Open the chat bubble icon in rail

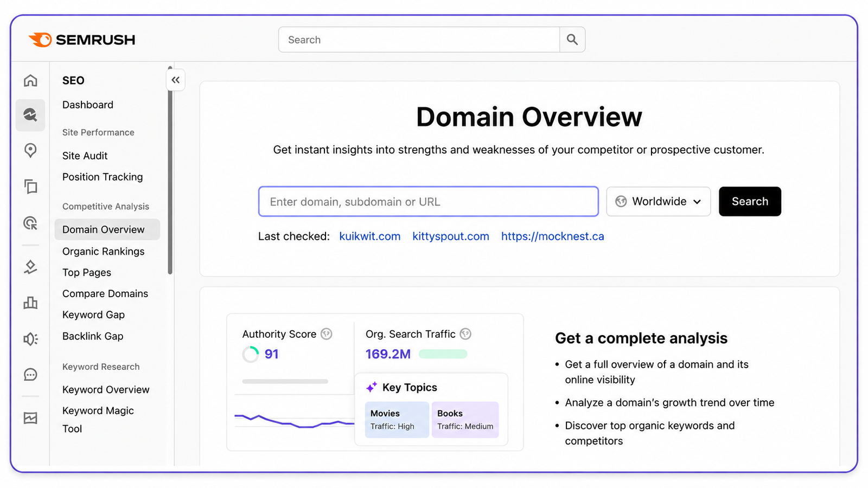click(30, 375)
